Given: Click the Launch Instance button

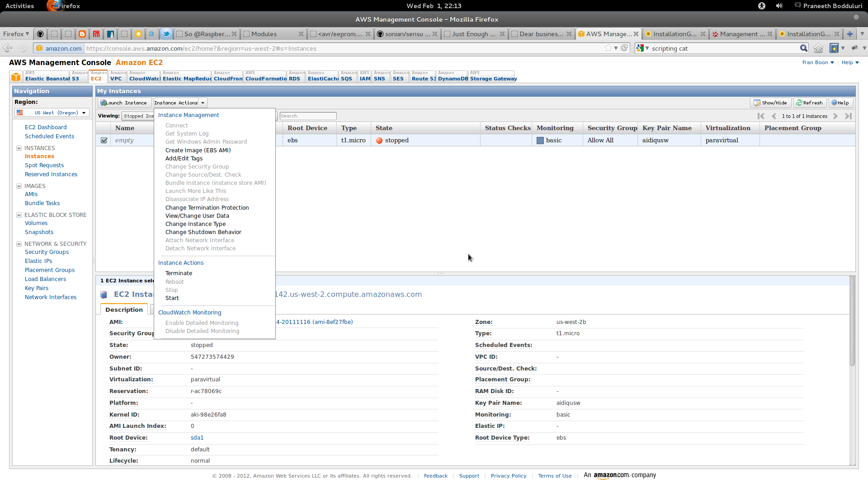Looking at the screenshot, I should 124,103.
